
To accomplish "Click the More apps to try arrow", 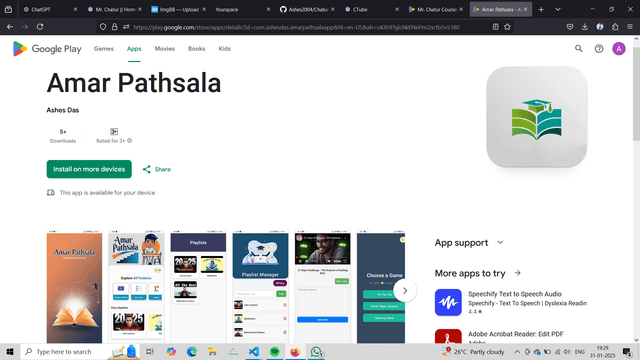I will 518,273.
